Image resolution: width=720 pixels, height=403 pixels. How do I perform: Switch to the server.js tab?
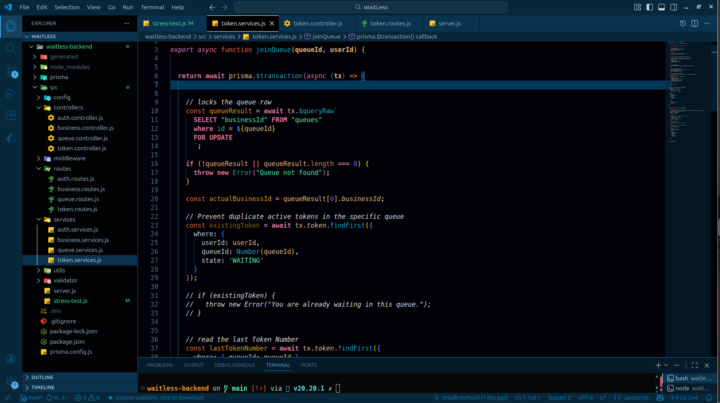click(x=450, y=23)
